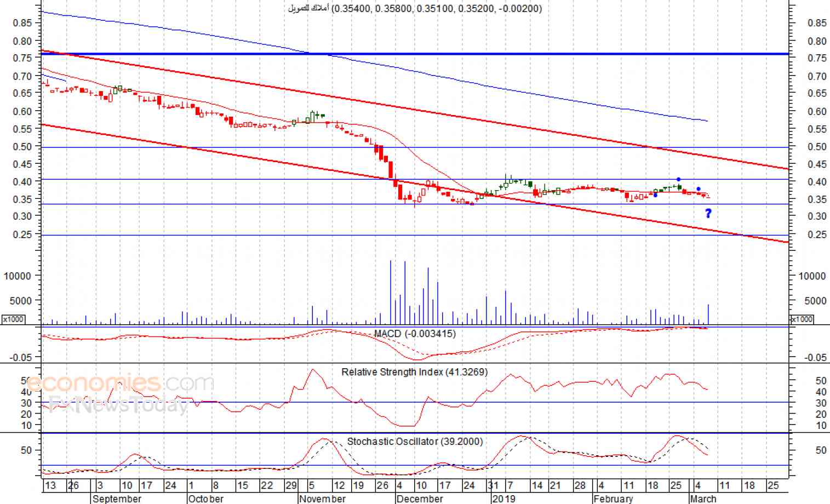Screen dimensions: 830x504
Task: Click the date label 29 on time axis
Action: click(291, 485)
